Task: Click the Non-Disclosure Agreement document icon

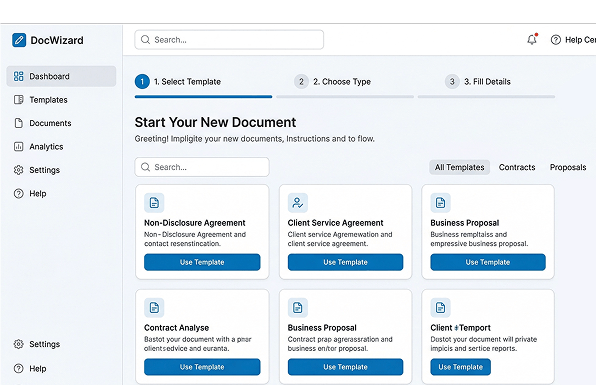Action: coord(154,203)
